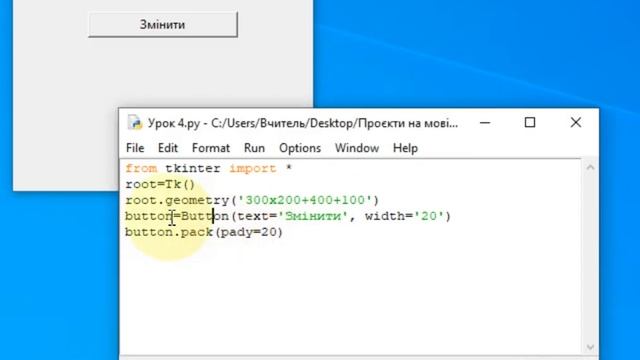Image resolution: width=640 pixels, height=360 pixels.
Task: Click the editor scrollbar up arrow
Action: (x=590, y=167)
